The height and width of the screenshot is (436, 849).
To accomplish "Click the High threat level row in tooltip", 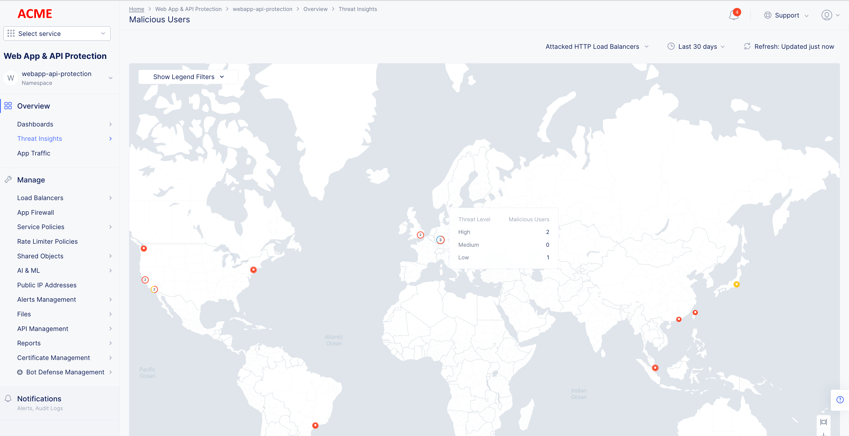I will pos(504,232).
